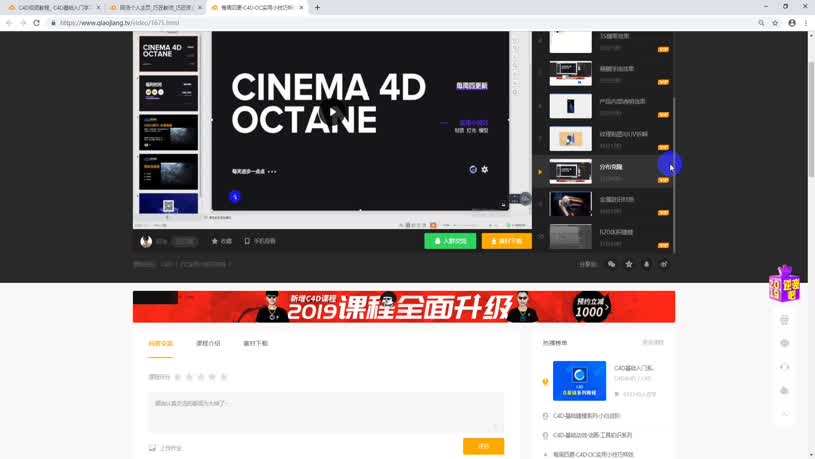Click into the comment text box

(x=326, y=412)
